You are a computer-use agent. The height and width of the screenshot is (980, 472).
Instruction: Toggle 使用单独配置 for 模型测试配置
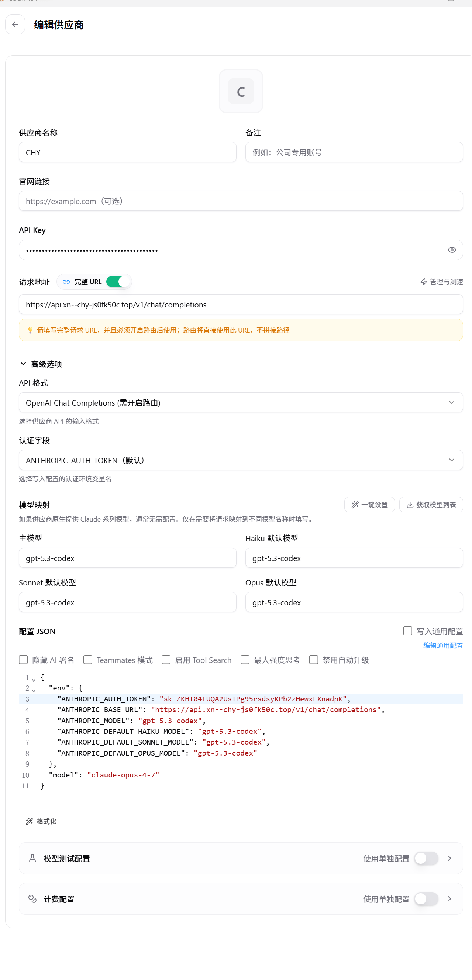tap(426, 858)
